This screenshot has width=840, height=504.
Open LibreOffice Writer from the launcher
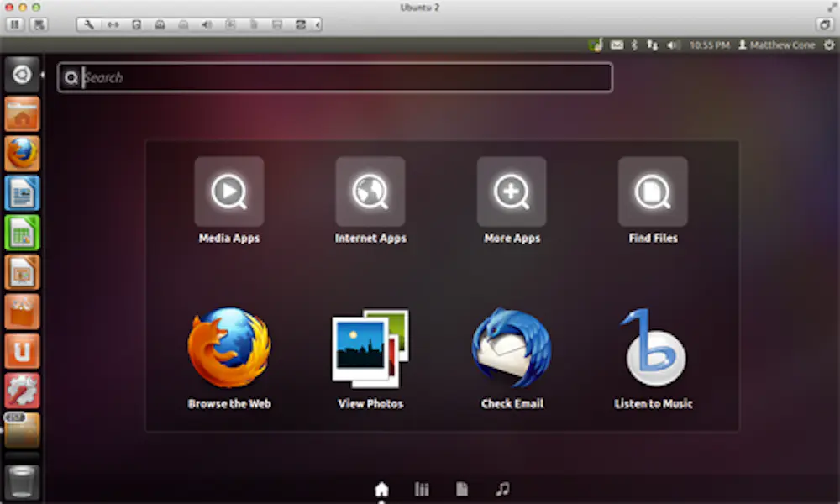coord(22,193)
